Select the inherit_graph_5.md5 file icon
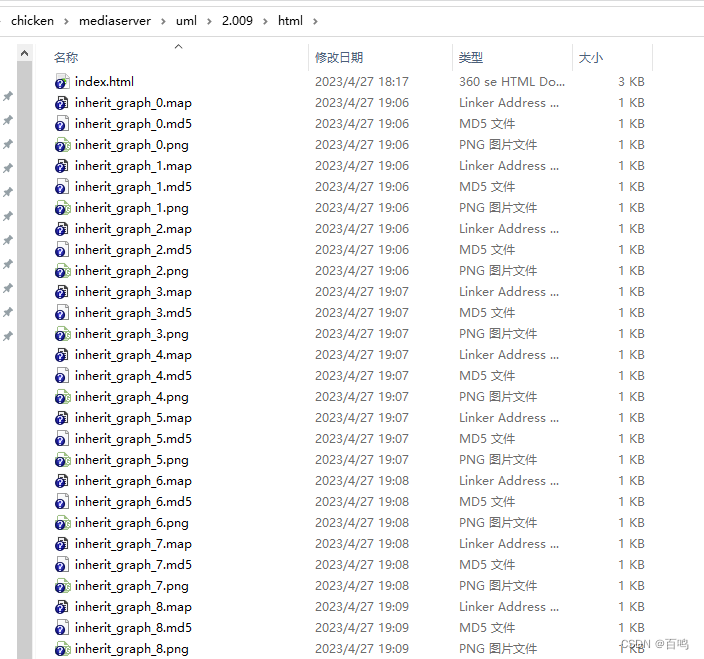The width and height of the screenshot is (704, 659). click(x=62, y=439)
